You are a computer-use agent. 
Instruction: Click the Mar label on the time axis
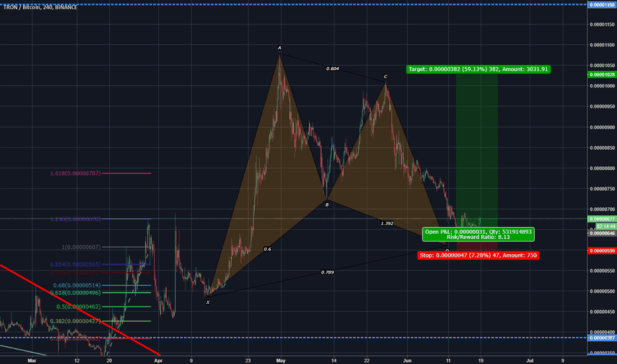[x=32, y=360]
